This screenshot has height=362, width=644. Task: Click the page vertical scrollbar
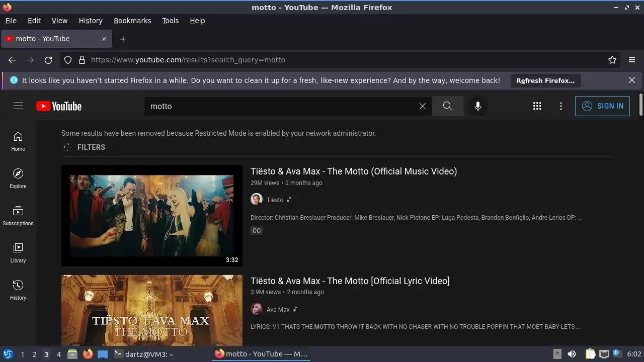[x=641, y=105]
